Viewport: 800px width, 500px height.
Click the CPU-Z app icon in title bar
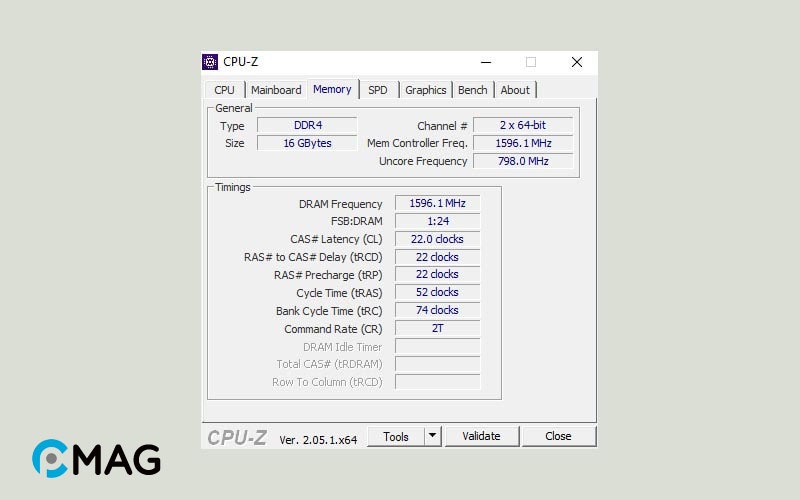210,62
